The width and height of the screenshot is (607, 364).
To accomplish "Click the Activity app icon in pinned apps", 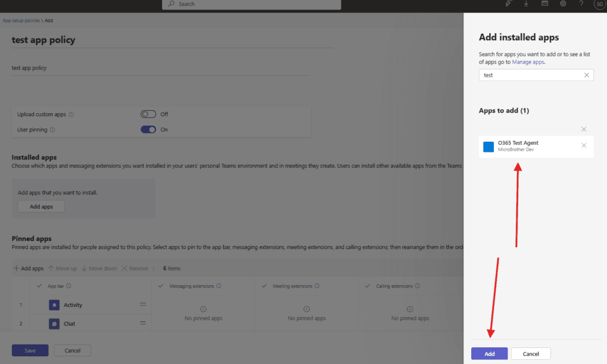I will pyautogui.click(x=54, y=305).
